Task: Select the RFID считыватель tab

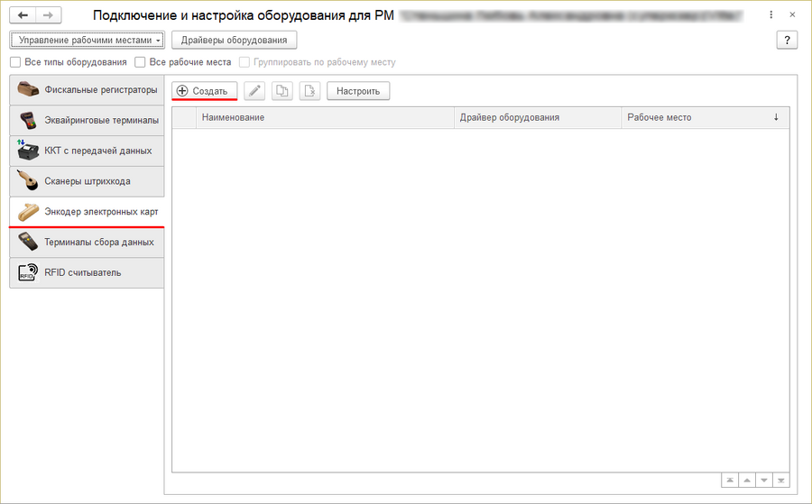Action: click(x=87, y=272)
